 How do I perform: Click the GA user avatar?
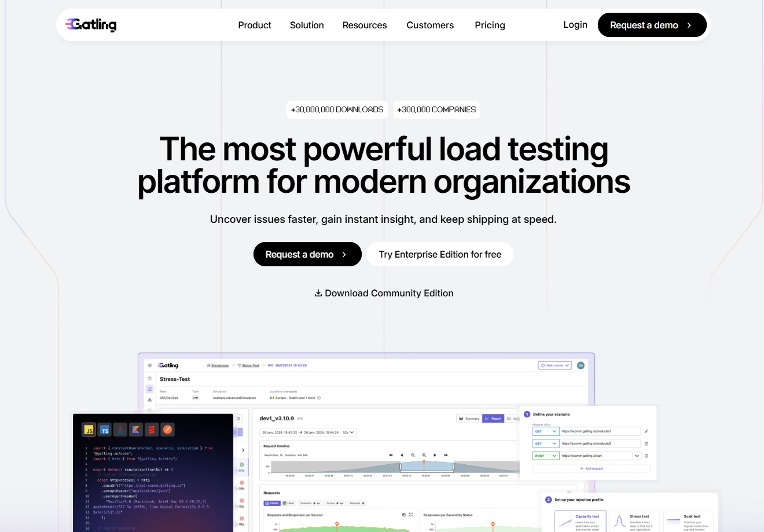click(x=581, y=365)
